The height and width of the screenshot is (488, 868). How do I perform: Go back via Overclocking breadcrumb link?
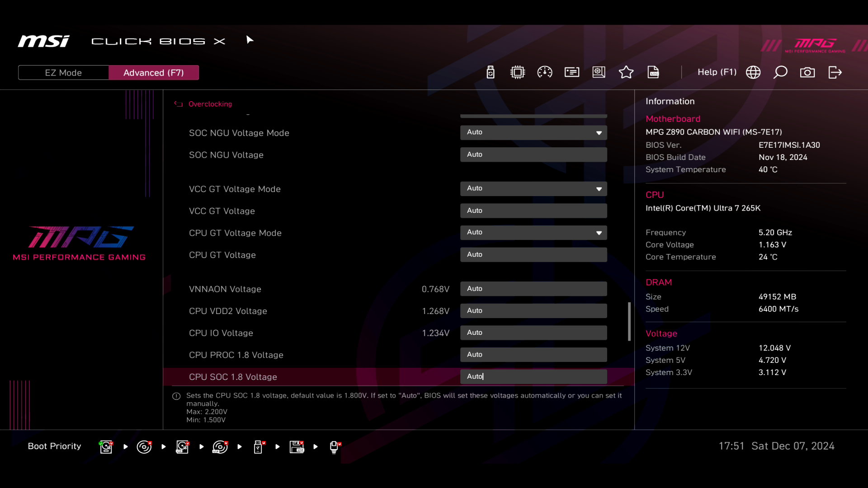pyautogui.click(x=210, y=104)
